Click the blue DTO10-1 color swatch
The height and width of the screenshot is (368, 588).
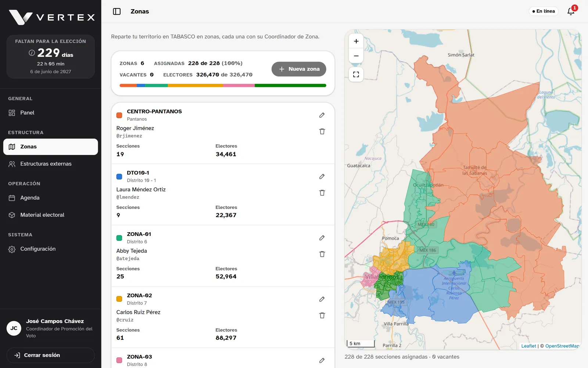[x=119, y=177]
